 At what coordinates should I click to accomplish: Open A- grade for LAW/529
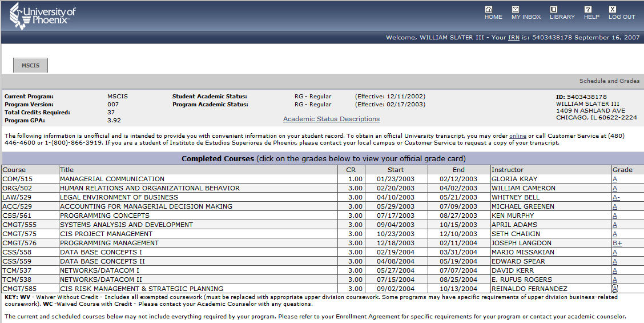(616, 197)
